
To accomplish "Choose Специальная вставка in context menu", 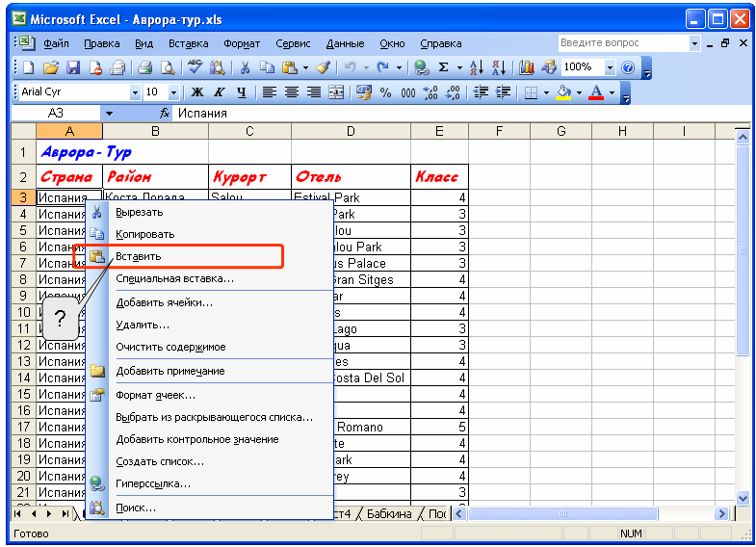I will (x=210, y=278).
